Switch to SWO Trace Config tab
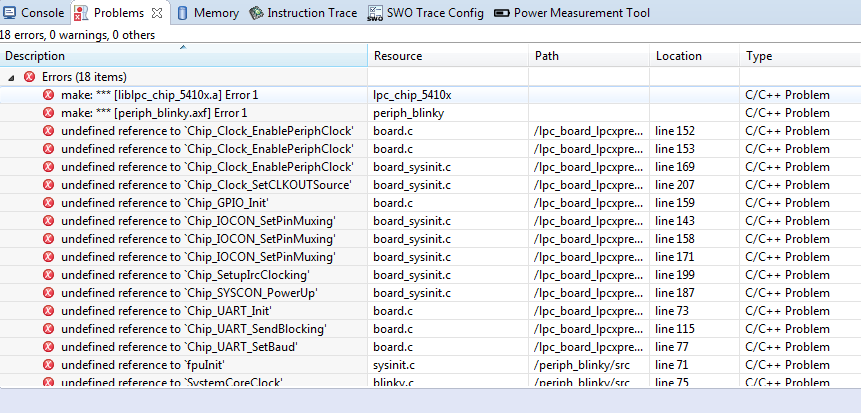The width and height of the screenshot is (861, 413). coord(435,14)
